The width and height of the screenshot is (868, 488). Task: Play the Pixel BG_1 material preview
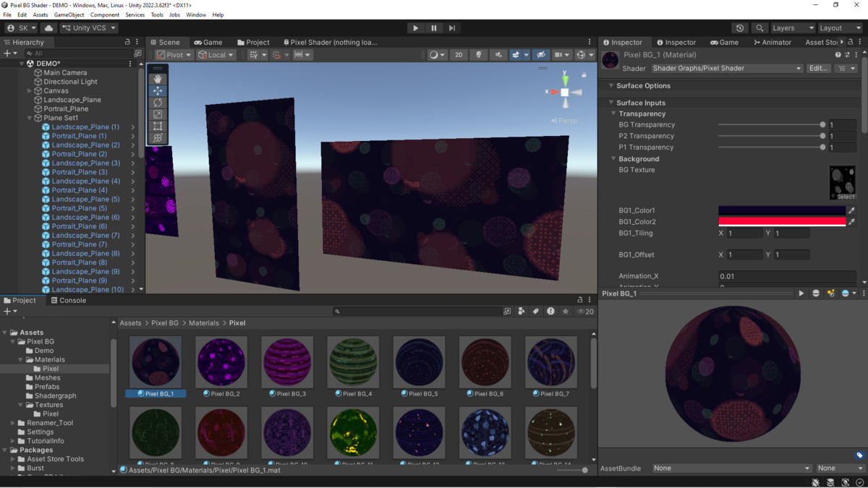coord(801,294)
